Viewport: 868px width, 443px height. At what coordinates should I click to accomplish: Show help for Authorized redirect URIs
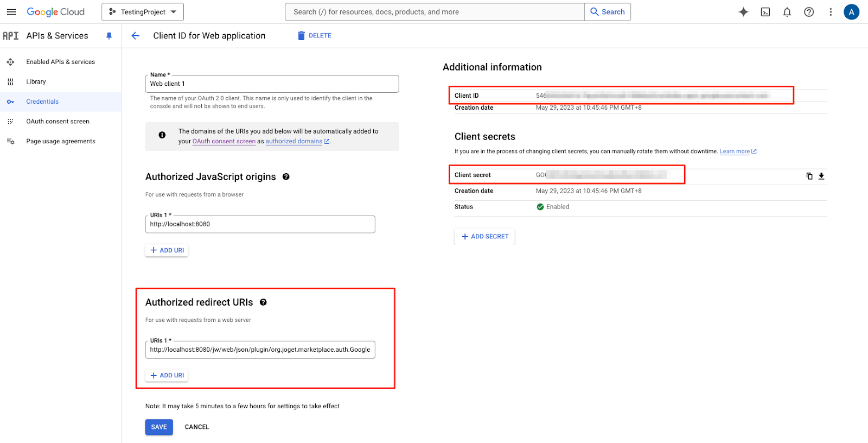coord(263,302)
